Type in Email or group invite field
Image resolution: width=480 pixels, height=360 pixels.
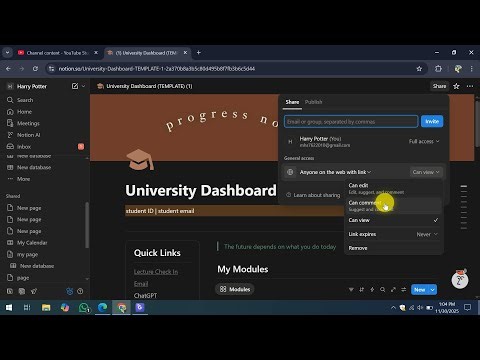point(351,122)
